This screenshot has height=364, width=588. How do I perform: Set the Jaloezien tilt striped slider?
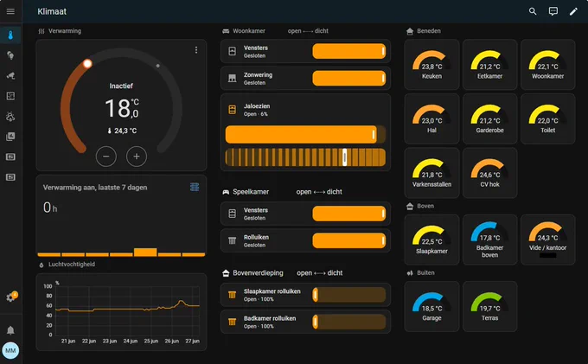(305, 157)
